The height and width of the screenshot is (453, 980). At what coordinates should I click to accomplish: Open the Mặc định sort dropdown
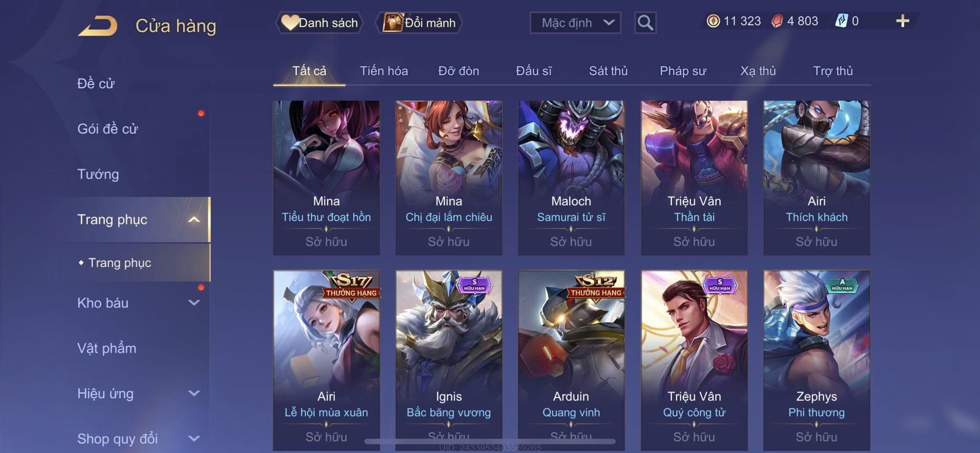tap(575, 23)
